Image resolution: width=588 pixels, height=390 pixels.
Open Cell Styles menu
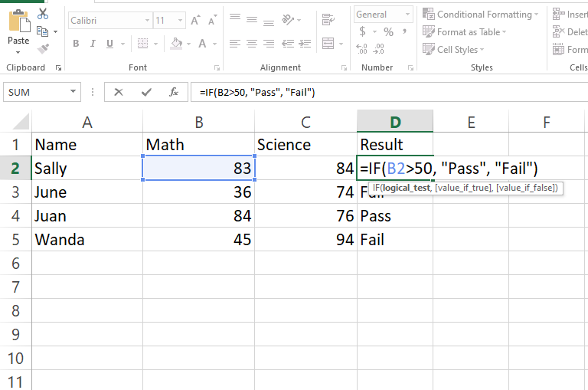click(453, 50)
